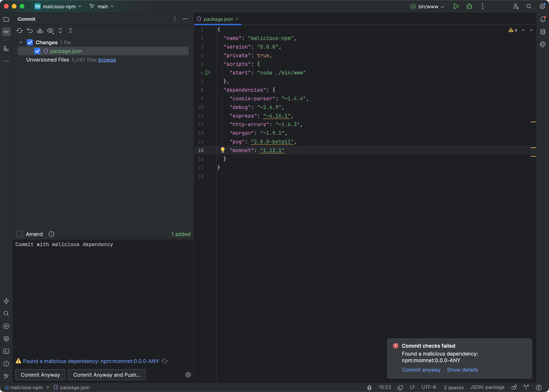Enable the Amend checkbox
The width and height of the screenshot is (549, 392).
[20, 234]
